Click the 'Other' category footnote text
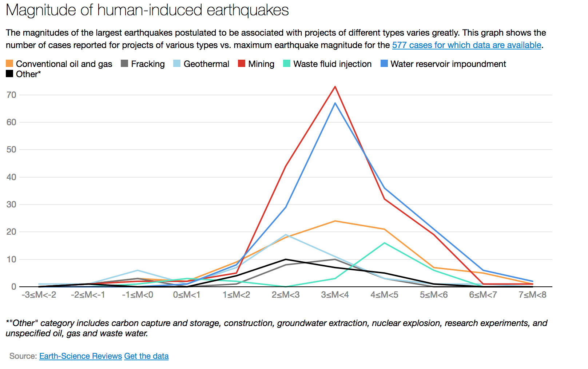Viewport: 588px width, 369px height. click(277, 328)
